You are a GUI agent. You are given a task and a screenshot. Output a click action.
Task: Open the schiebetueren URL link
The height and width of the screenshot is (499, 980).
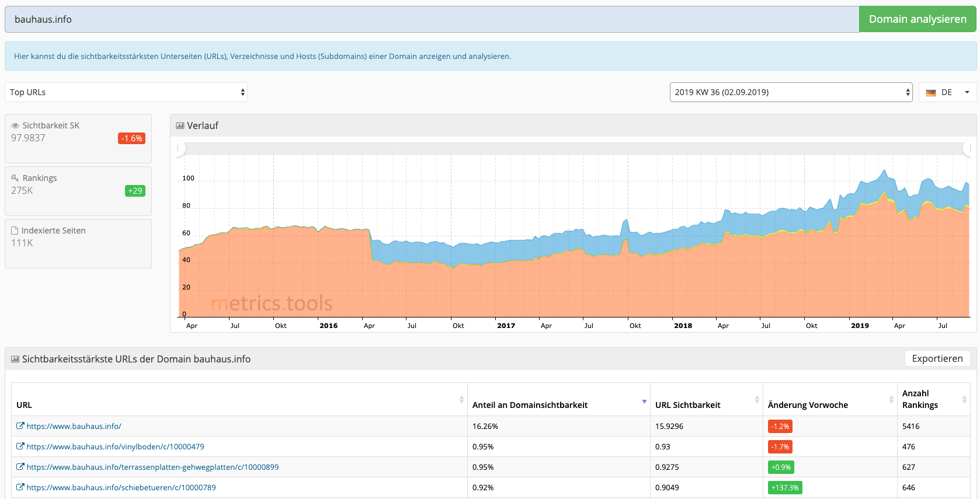pos(121,487)
